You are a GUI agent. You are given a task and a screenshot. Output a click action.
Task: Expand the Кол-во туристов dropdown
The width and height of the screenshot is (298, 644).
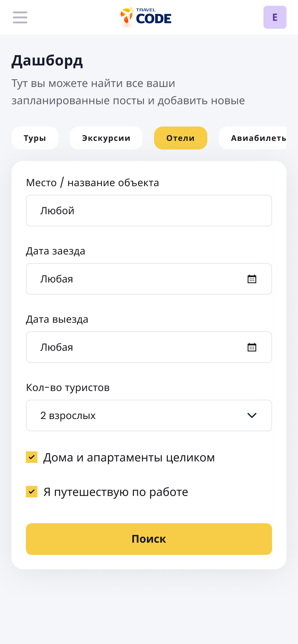point(149,415)
